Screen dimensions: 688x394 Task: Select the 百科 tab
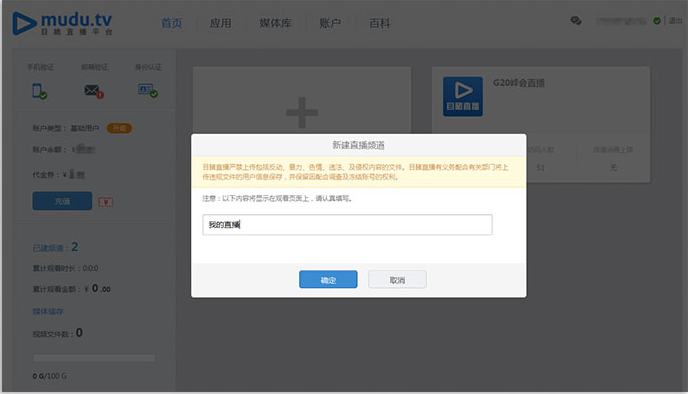pos(380,23)
